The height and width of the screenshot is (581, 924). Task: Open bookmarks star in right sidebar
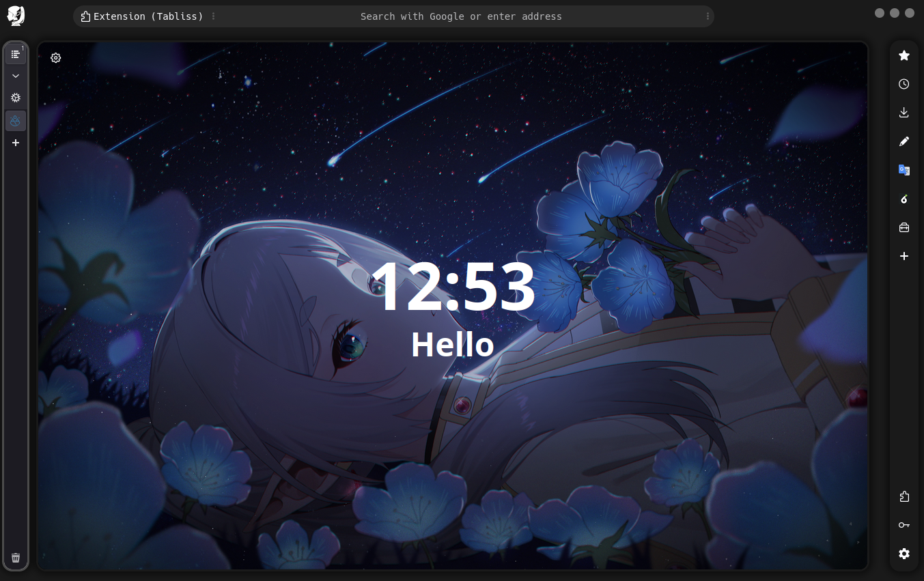click(904, 55)
